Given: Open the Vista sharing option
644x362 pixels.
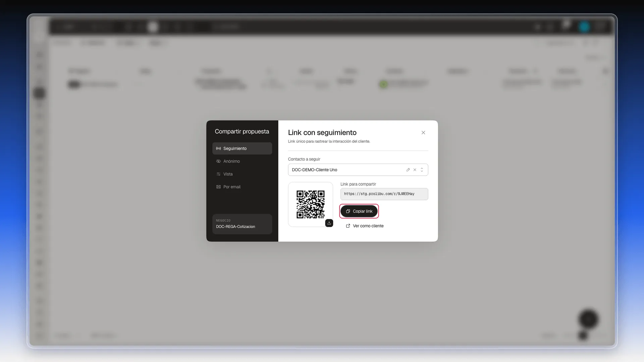Looking at the screenshot, I should (x=242, y=174).
